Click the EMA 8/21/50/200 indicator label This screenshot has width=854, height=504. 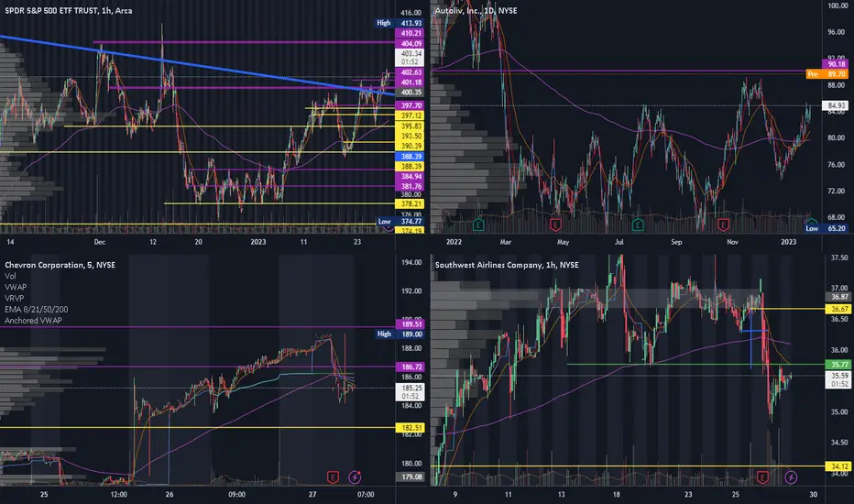[x=36, y=310]
